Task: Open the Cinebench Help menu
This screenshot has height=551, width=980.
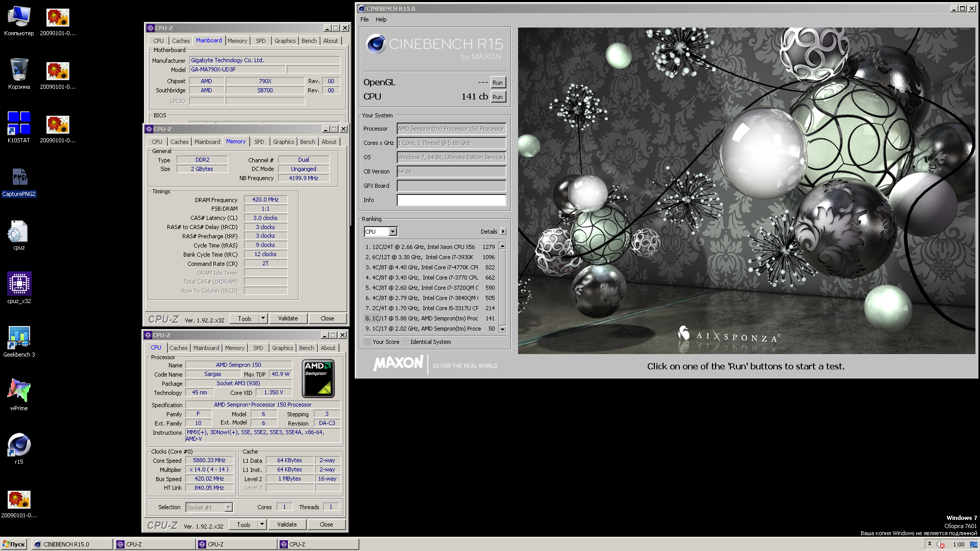Action: [x=381, y=19]
